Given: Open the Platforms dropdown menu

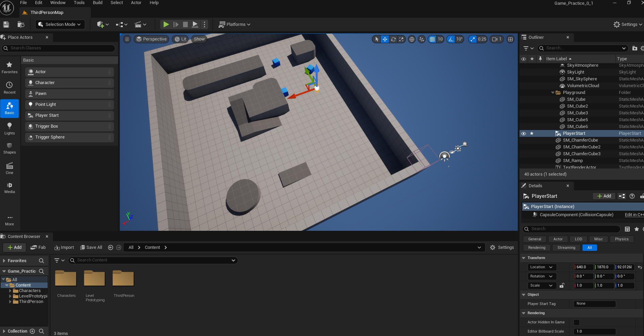Looking at the screenshot, I should click(x=234, y=25).
